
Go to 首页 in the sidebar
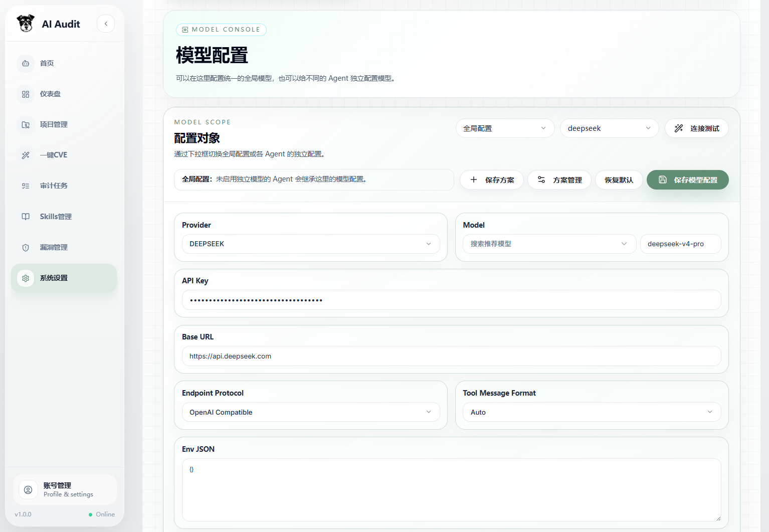coord(64,63)
